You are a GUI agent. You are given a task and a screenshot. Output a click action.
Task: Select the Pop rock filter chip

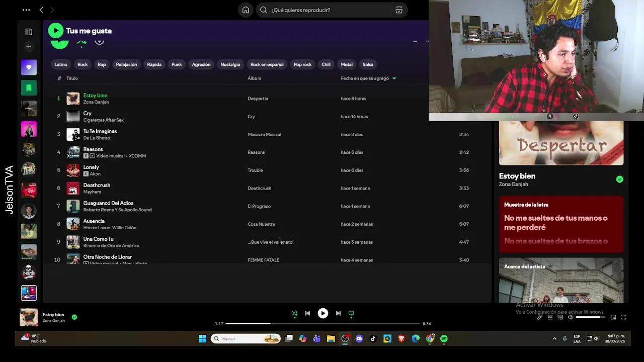(302, 64)
